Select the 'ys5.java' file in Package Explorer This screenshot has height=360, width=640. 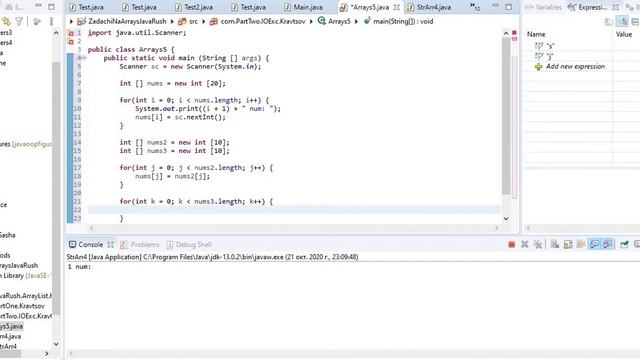point(11,326)
